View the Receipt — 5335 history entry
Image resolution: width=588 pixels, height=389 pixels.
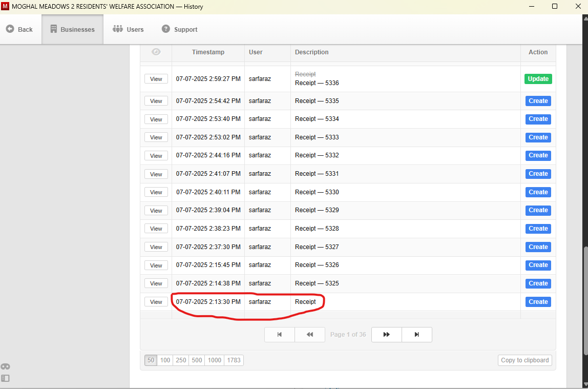click(x=156, y=101)
